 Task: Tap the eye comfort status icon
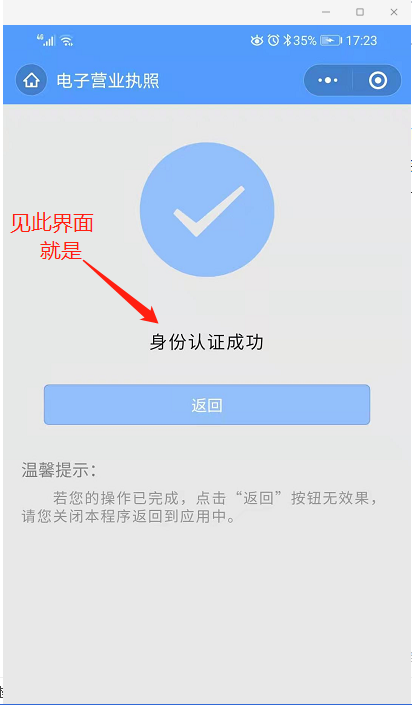click(257, 41)
